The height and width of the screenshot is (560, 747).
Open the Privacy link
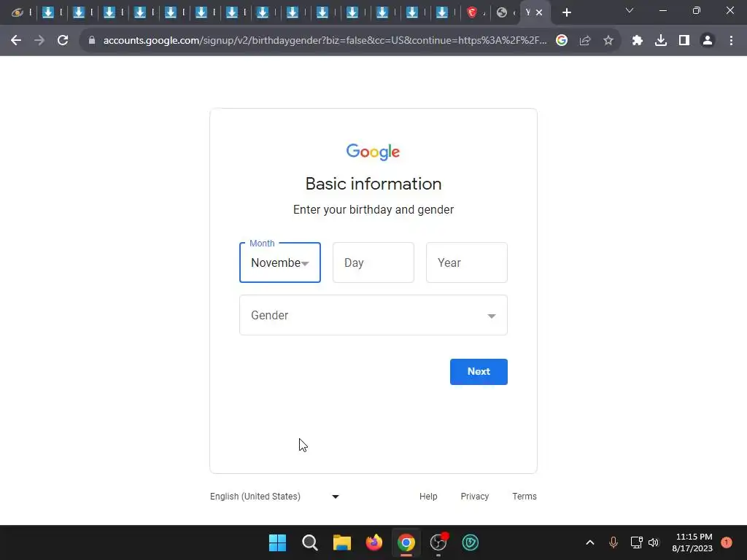[474, 496]
